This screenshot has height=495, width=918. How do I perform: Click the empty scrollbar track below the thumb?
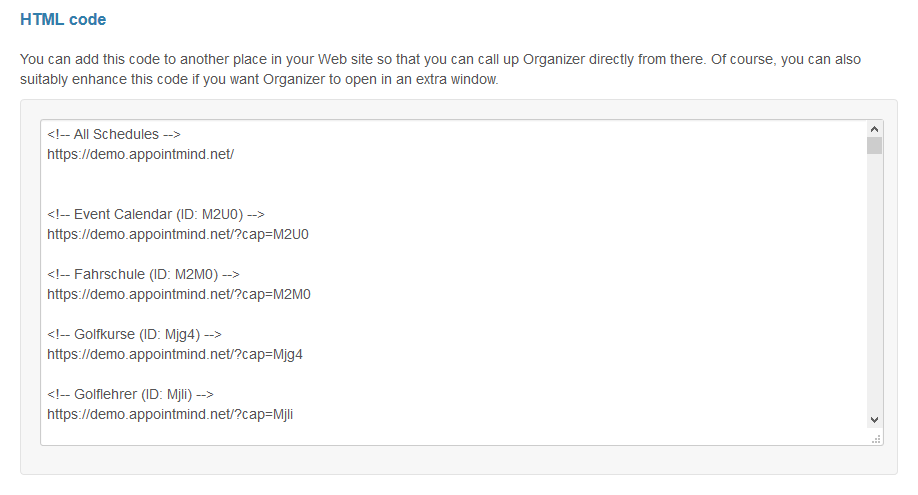point(874,283)
